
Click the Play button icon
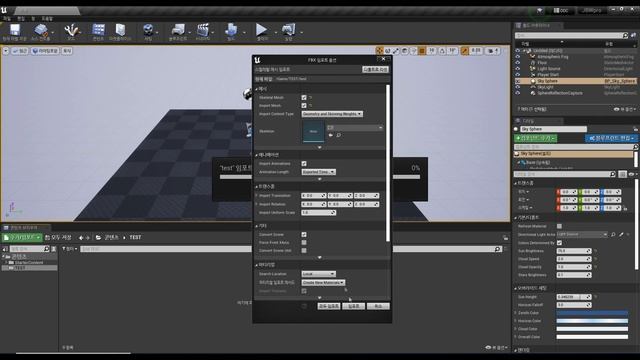click(262, 29)
